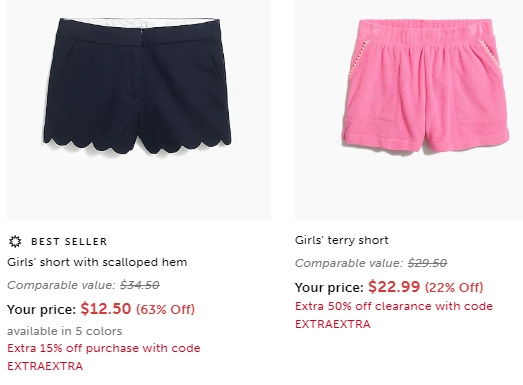Select the $12.50 price text

[106, 309]
